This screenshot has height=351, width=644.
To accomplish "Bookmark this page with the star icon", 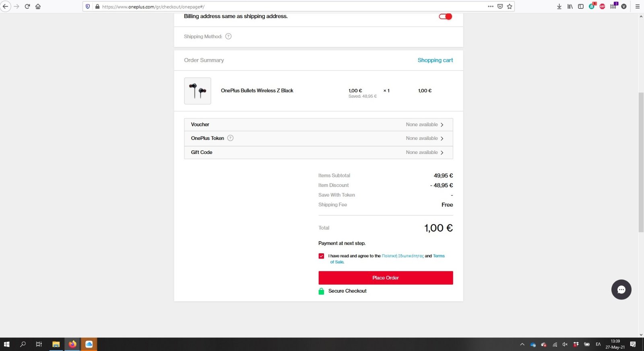I will coord(510,6).
